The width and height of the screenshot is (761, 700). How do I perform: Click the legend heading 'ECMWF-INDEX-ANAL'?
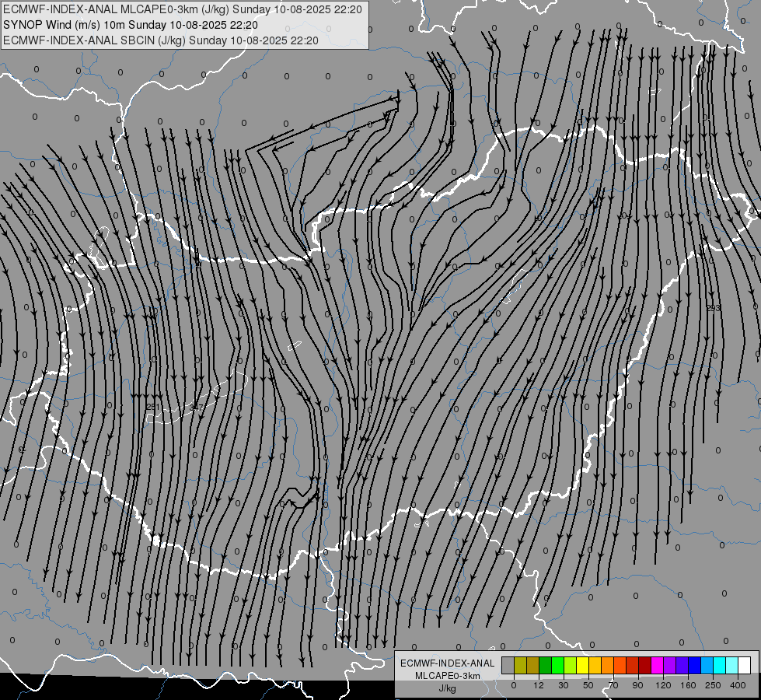[447, 663]
